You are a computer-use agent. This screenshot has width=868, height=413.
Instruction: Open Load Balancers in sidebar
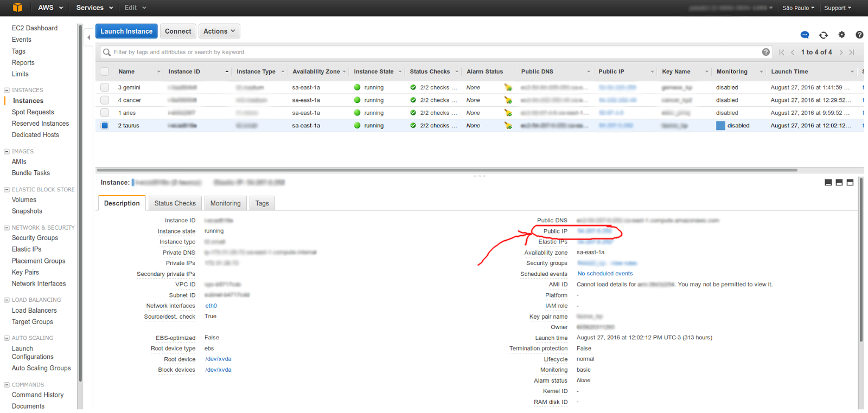click(34, 311)
